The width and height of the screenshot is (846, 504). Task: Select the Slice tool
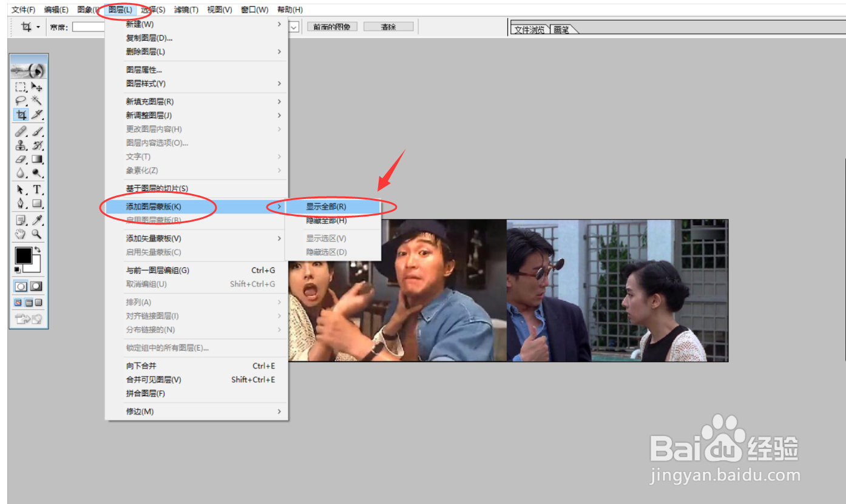37,115
